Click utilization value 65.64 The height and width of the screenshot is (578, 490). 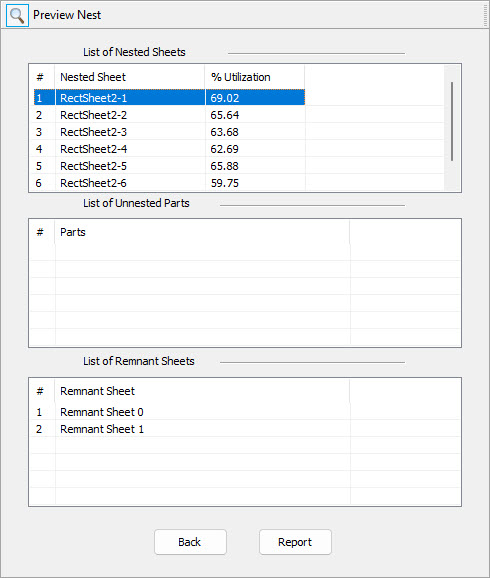click(225, 115)
